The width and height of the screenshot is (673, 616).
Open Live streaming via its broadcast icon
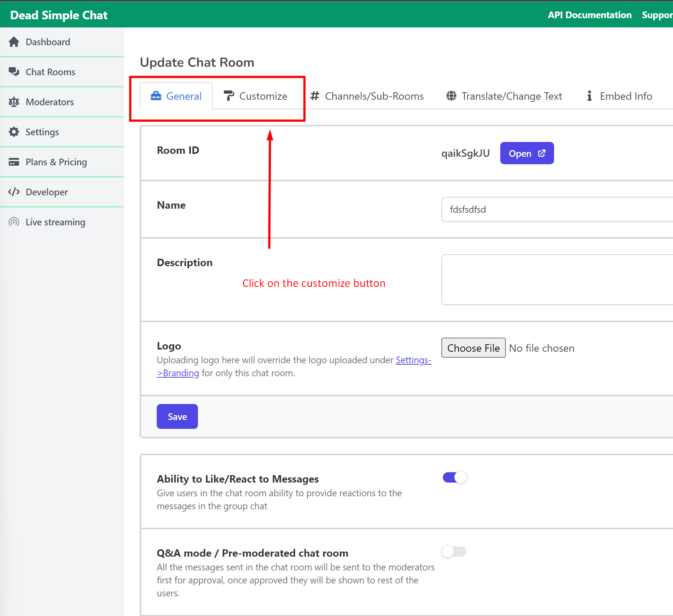14,222
